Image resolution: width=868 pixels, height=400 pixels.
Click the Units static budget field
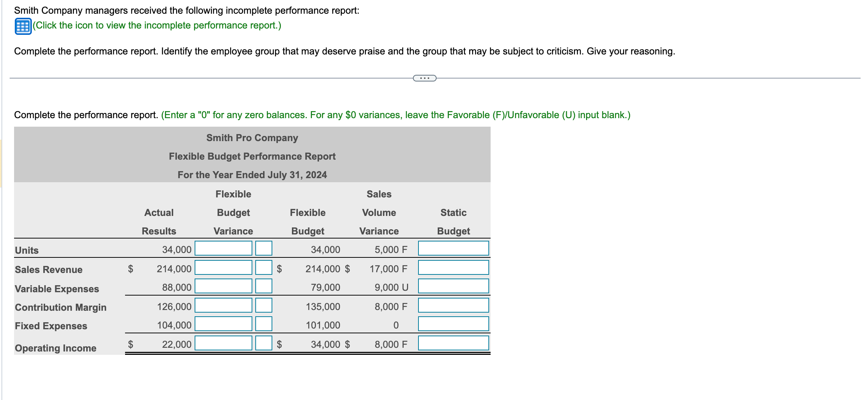pyautogui.click(x=453, y=248)
